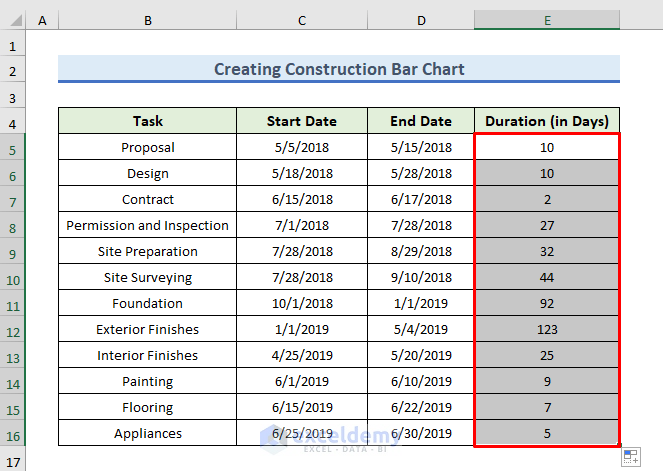This screenshot has height=471, width=663.
Task: Select column C header
Action: [x=302, y=20]
